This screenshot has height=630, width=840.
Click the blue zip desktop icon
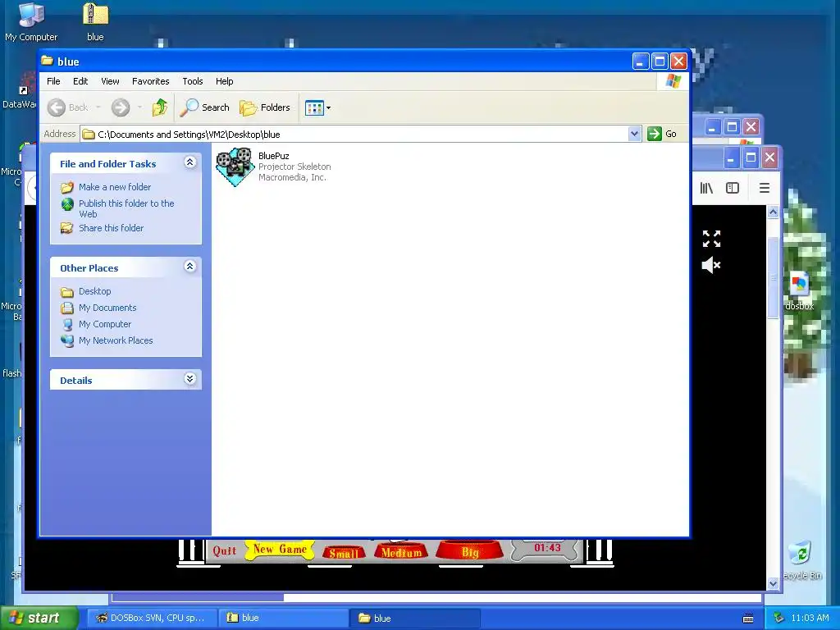coord(95,22)
